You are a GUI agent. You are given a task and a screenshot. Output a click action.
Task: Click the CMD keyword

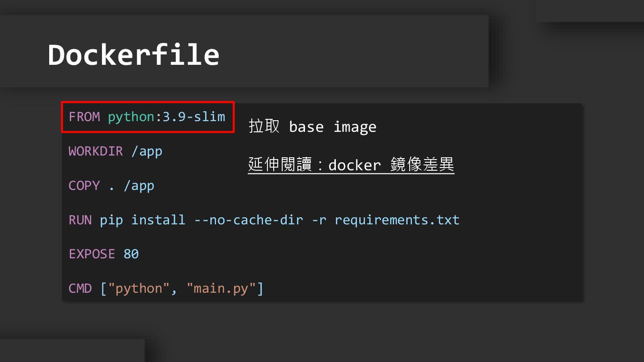[80, 288]
